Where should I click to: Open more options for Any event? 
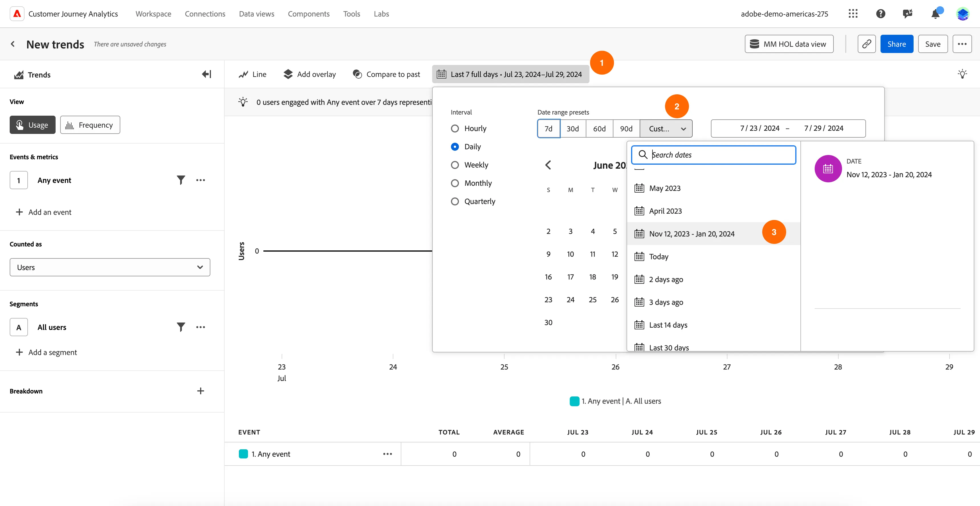tap(200, 180)
